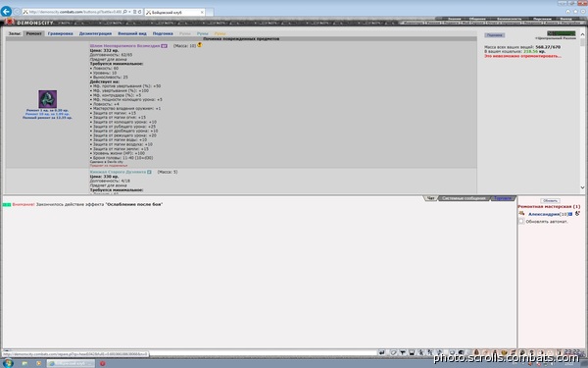Click the helmet item thumbnail

(48, 99)
